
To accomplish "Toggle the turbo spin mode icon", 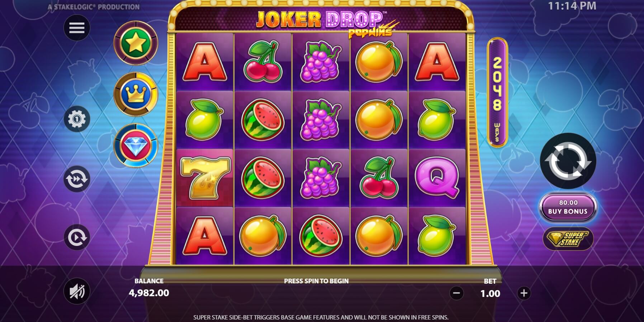I will click(x=77, y=179).
